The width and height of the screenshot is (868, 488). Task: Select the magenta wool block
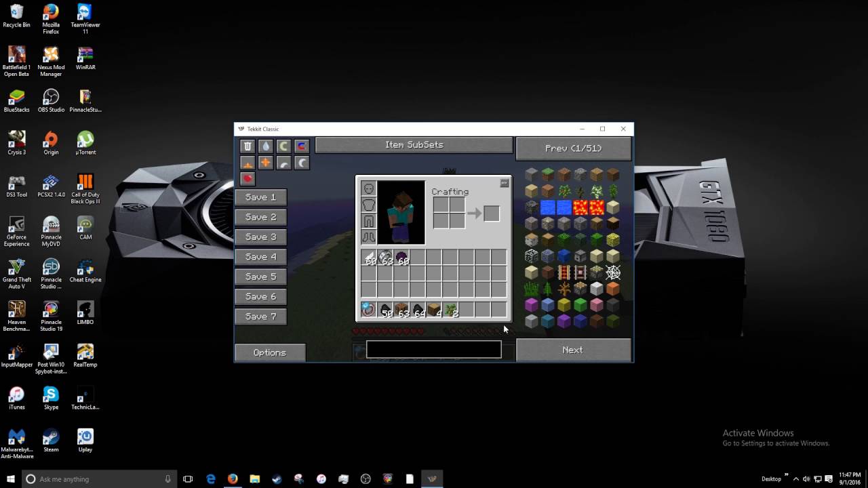coord(532,305)
